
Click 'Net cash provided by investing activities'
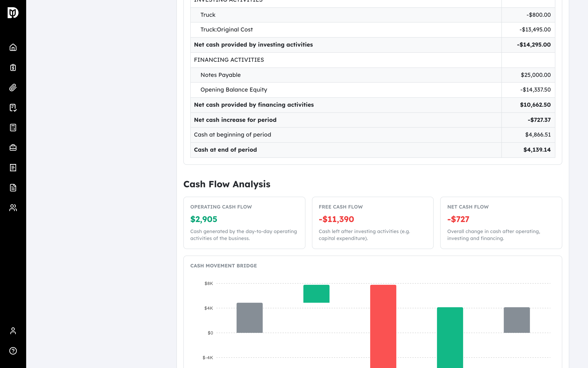tap(253, 45)
